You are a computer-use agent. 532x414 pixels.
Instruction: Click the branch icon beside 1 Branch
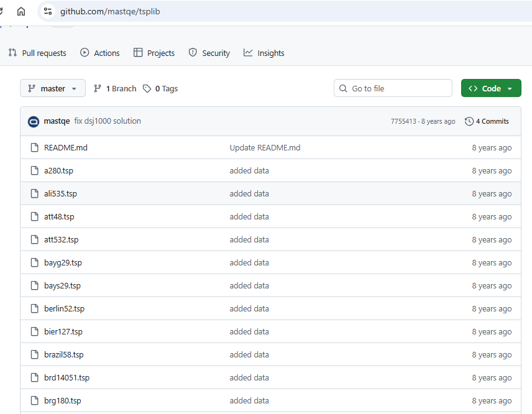pyautogui.click(x=98, y=89)
